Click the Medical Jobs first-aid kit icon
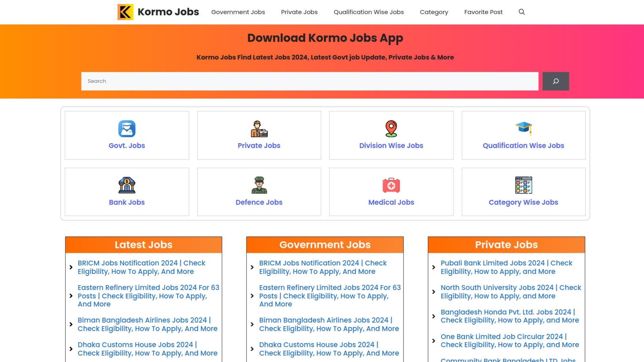This screenshot has height=362, width=644. click(x=391, y=185)
